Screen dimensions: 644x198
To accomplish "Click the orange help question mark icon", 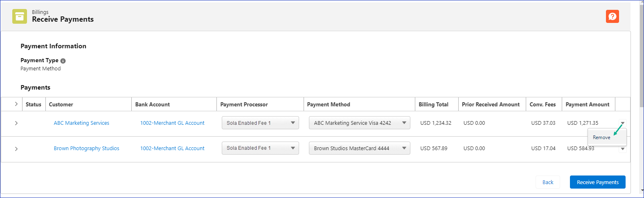I will coord(612,16).
